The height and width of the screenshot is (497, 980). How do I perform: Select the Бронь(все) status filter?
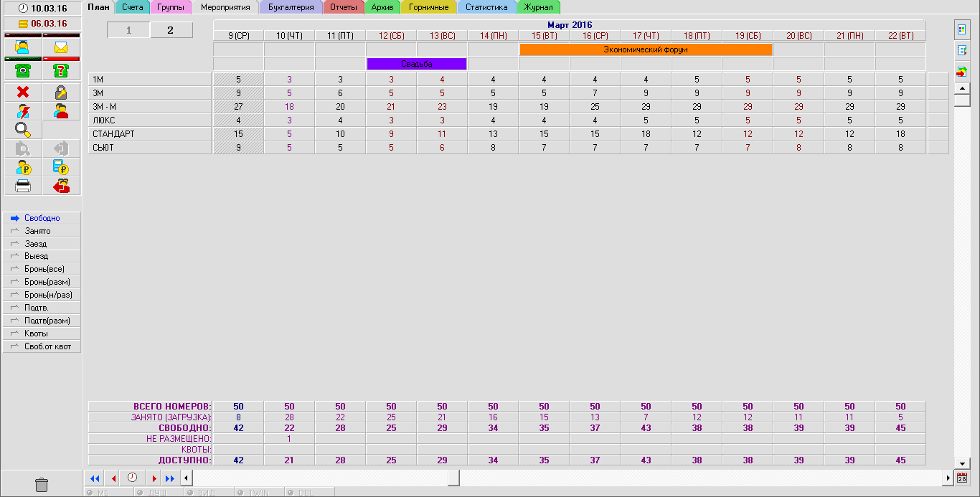(x=42, y=269)
